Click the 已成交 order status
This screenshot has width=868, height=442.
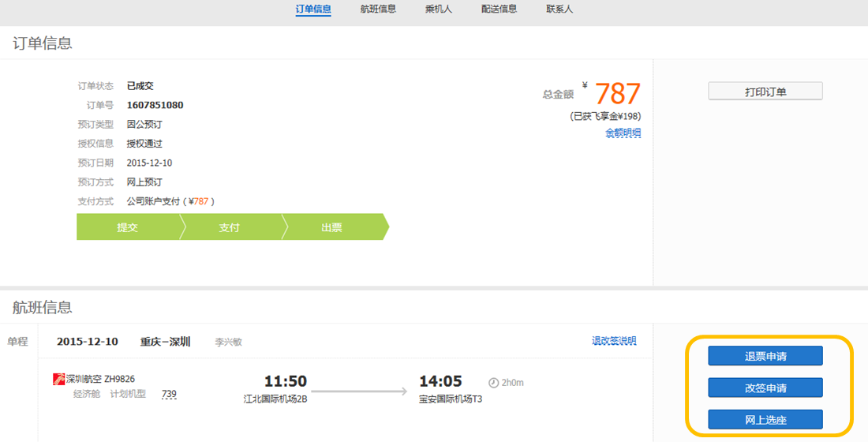(140, 86)
